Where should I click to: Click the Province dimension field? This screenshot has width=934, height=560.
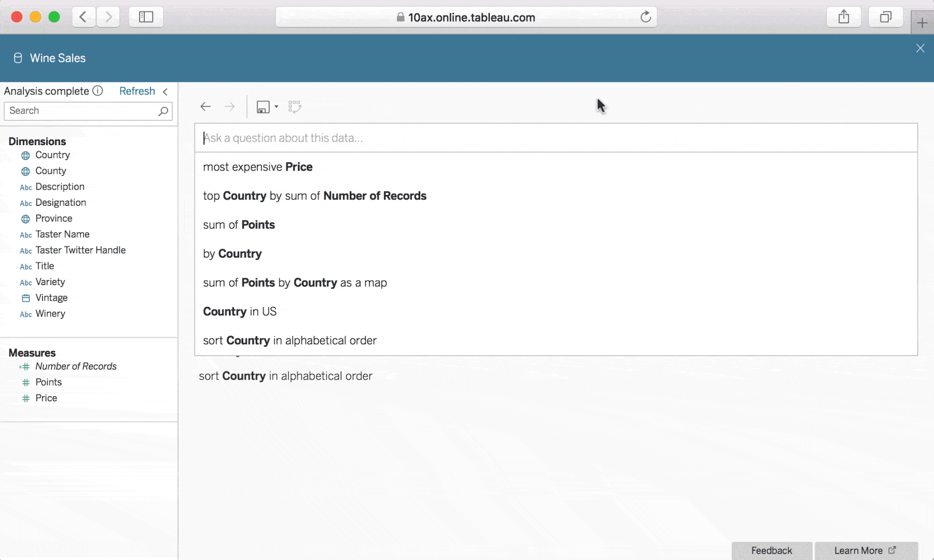54,218
